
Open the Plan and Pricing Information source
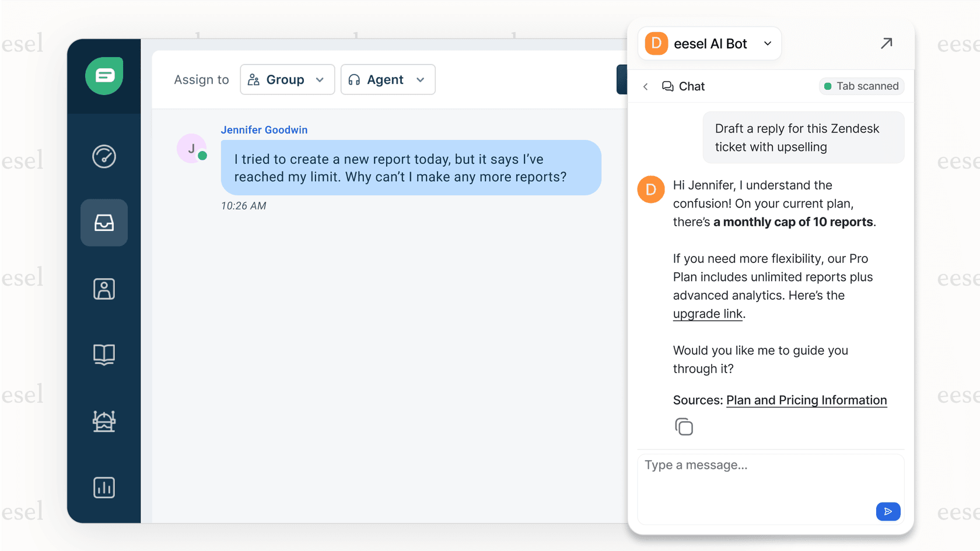pos(806,400)
